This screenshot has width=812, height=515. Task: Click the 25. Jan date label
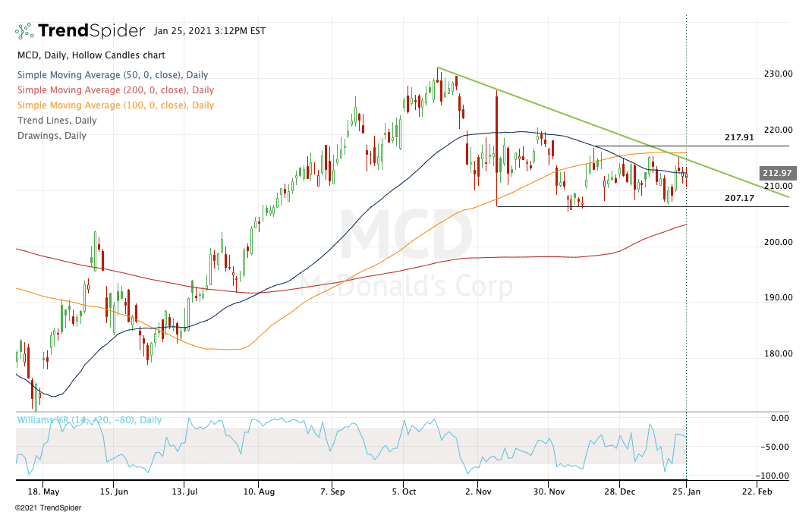coord(686,491)
